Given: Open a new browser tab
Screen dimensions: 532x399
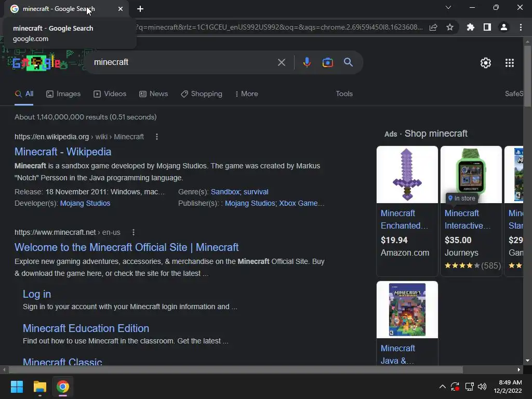Looking at the screenshot, I should tap(140, 9).
